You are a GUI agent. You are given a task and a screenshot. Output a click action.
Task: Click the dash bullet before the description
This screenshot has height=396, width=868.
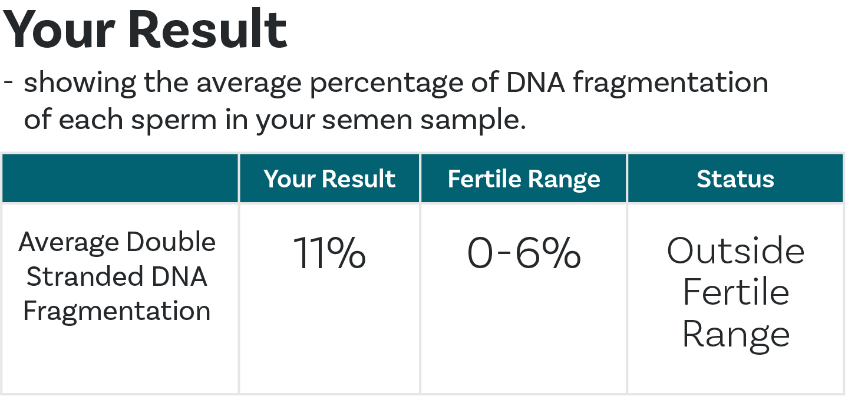click(8, 82)
